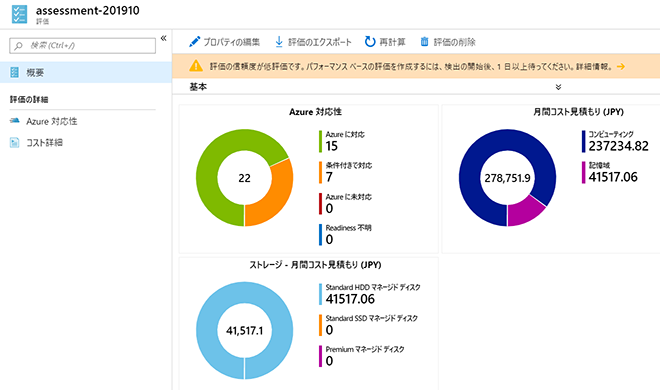This screenshot has width=660, height=390.
Task: Open the 概要 menu item
Action: click(x=86, y=72)
